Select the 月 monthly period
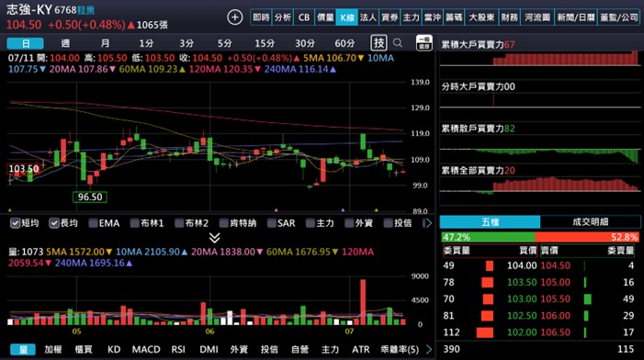The image size is (644, 360). [105, 43]
